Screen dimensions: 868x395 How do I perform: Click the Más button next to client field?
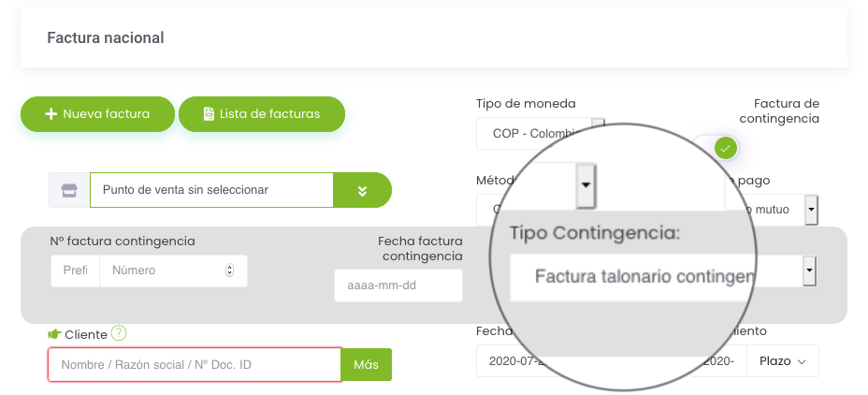[x=366, y=364]
